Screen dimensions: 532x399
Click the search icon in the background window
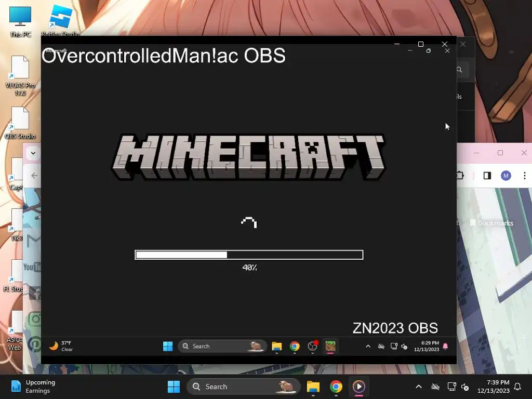(x=459, y=70)
